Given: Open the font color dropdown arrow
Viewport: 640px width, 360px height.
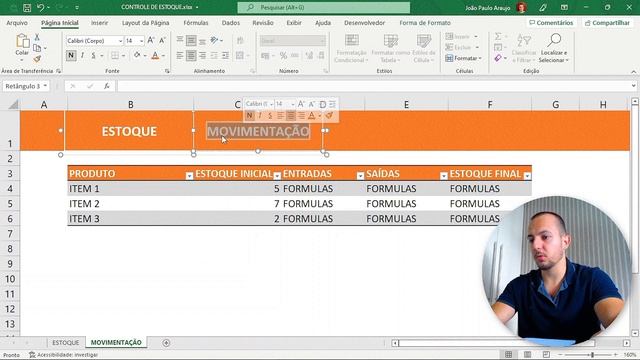Looking at the screenshot, I should (163, 56).
